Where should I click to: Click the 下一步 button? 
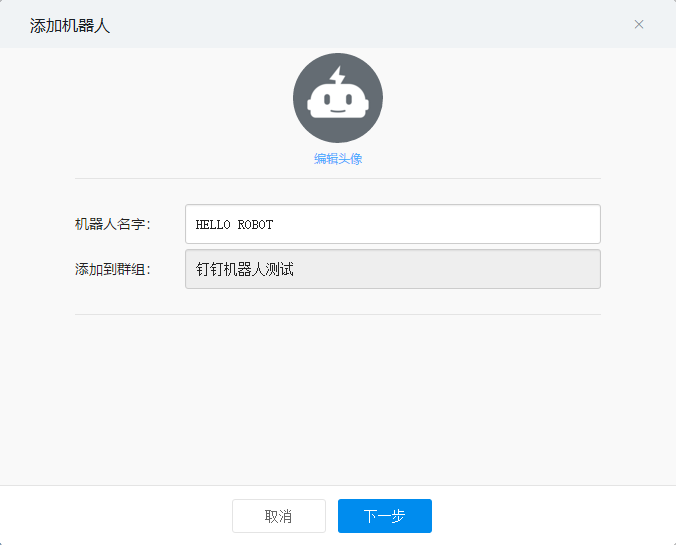(x=385, y=516)
